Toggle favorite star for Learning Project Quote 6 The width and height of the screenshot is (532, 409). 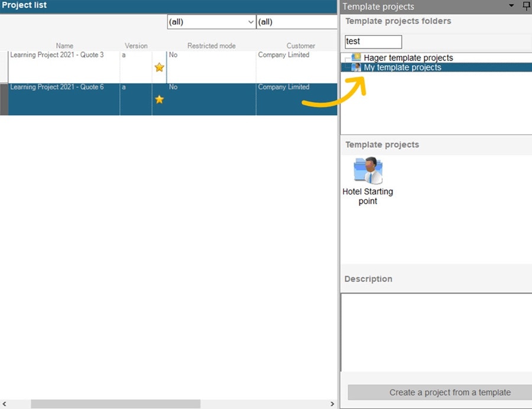[159, 99]
